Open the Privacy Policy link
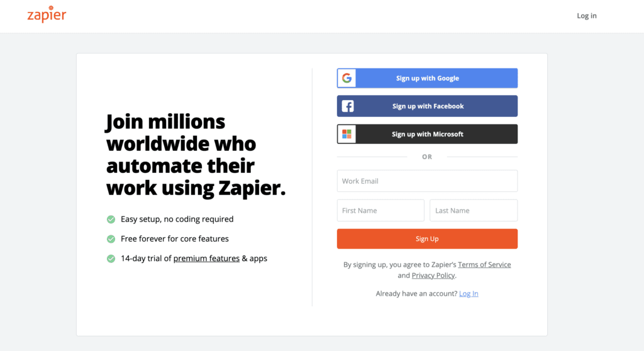The height and width of the screenshot is (351, 644). click(x=433, y=276)
